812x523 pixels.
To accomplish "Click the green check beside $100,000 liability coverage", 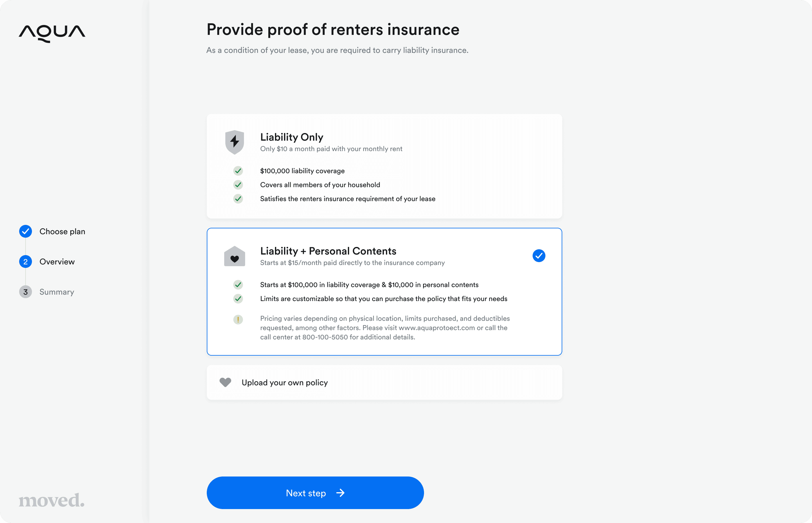I will coord(238,171).
